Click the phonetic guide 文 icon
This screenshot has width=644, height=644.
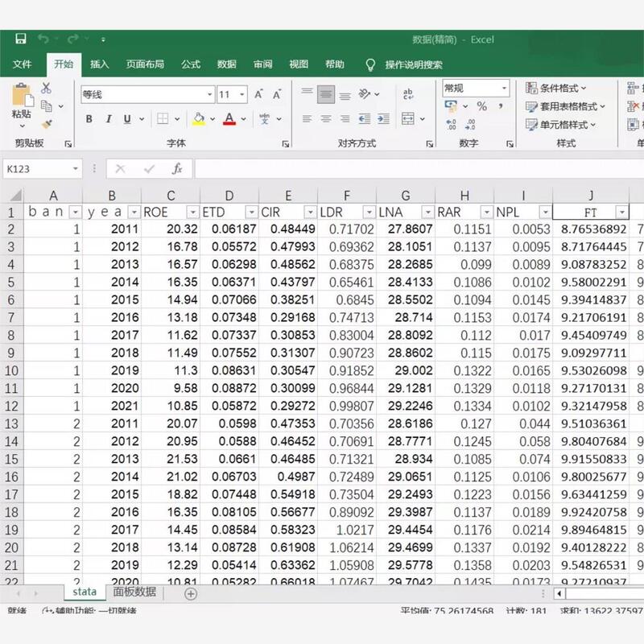(265, 118)
